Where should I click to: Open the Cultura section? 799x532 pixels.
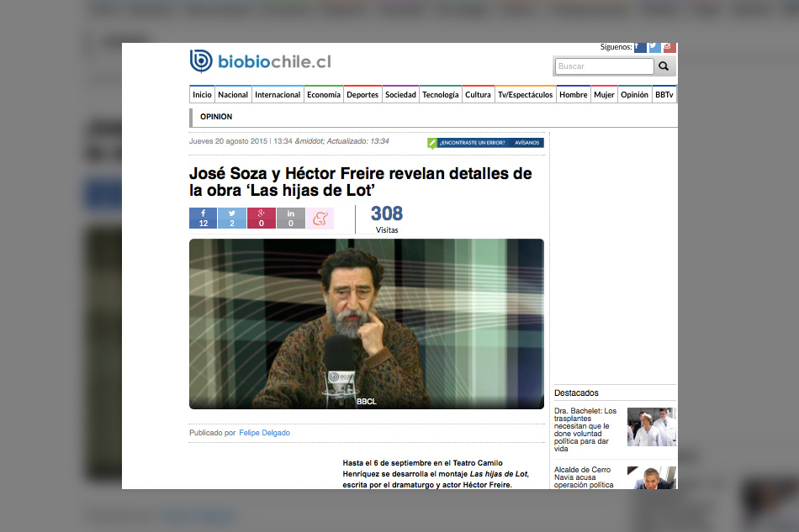click(x=478, y=95)
